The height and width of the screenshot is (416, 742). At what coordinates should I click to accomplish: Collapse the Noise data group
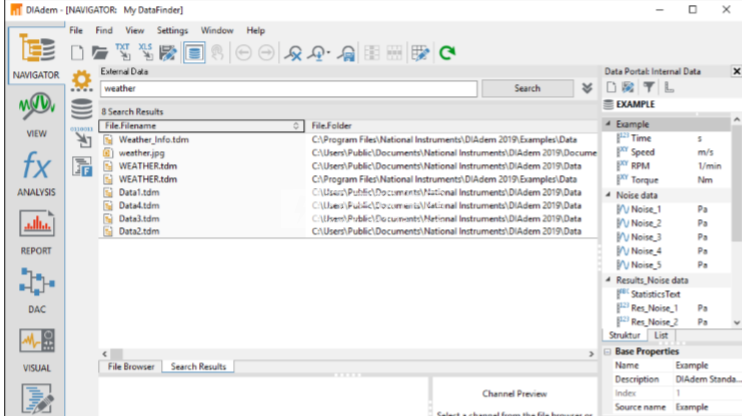(608, 195)
